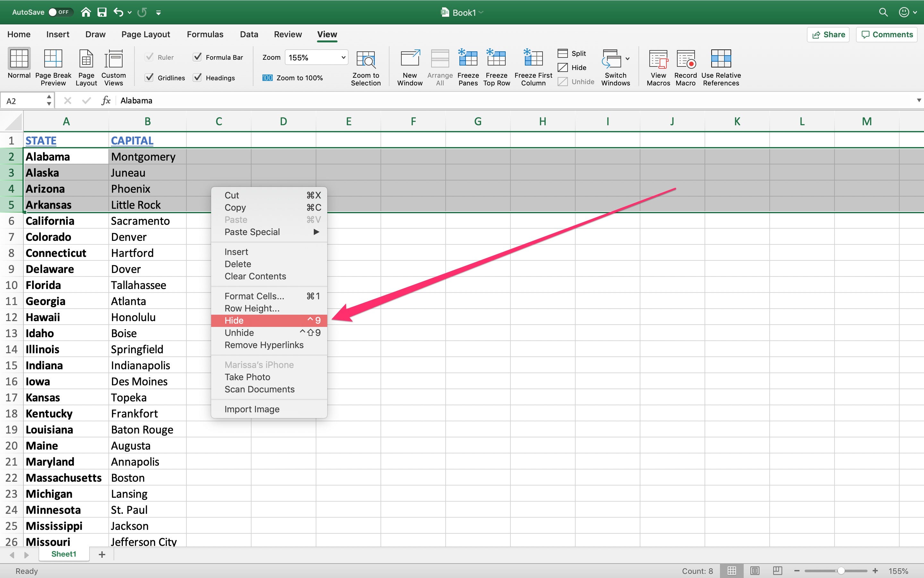Click the Zoom to Selection icon
Screen dimensions: 924x578
(365, 59)
